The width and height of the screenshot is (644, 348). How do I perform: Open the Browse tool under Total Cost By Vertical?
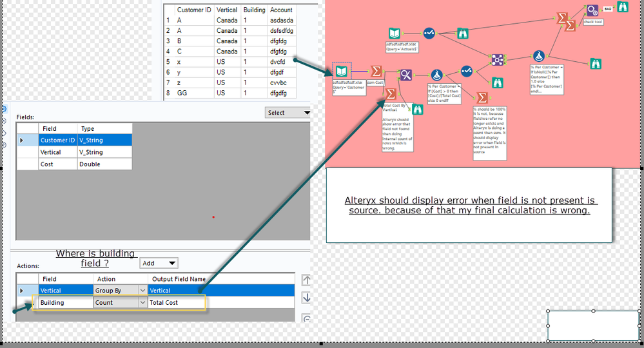click(x=417, y=109)
